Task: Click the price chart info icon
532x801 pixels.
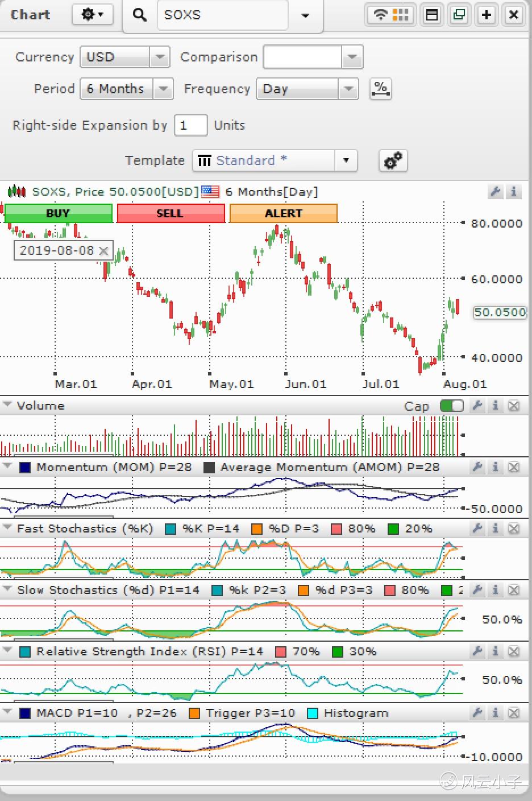Action: (x=513, y=192)
